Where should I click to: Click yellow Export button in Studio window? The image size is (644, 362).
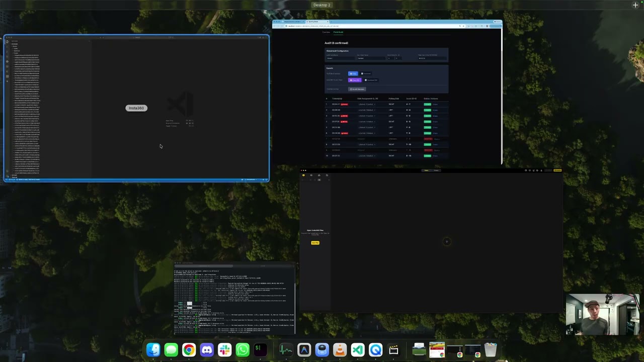pyautogui.click(x=557, y=170)
